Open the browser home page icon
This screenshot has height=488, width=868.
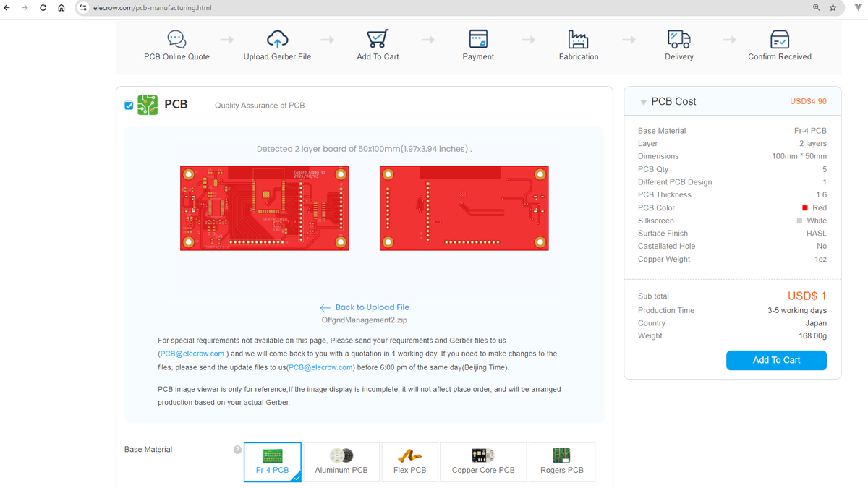click(61, 8)
